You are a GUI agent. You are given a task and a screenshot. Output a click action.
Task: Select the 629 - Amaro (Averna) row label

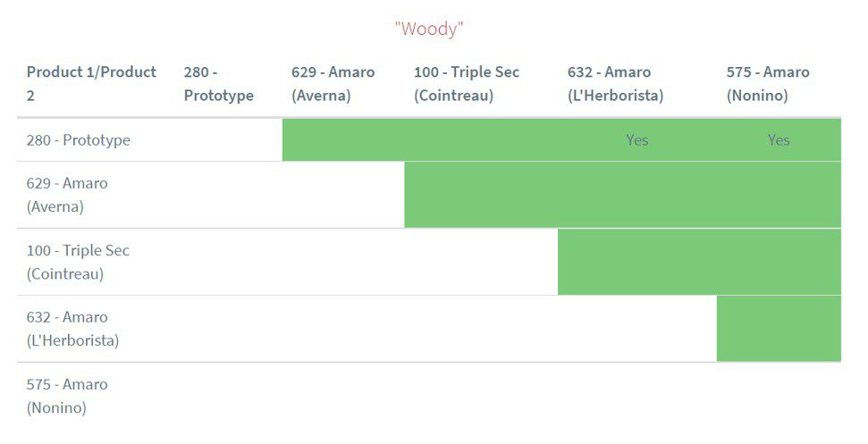67,195
